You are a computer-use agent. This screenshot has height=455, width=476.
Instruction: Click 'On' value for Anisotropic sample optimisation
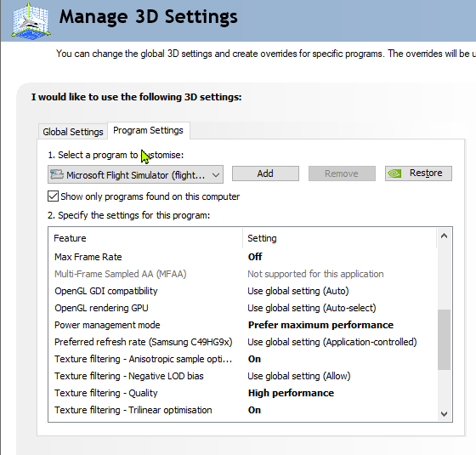click(254, 359)
